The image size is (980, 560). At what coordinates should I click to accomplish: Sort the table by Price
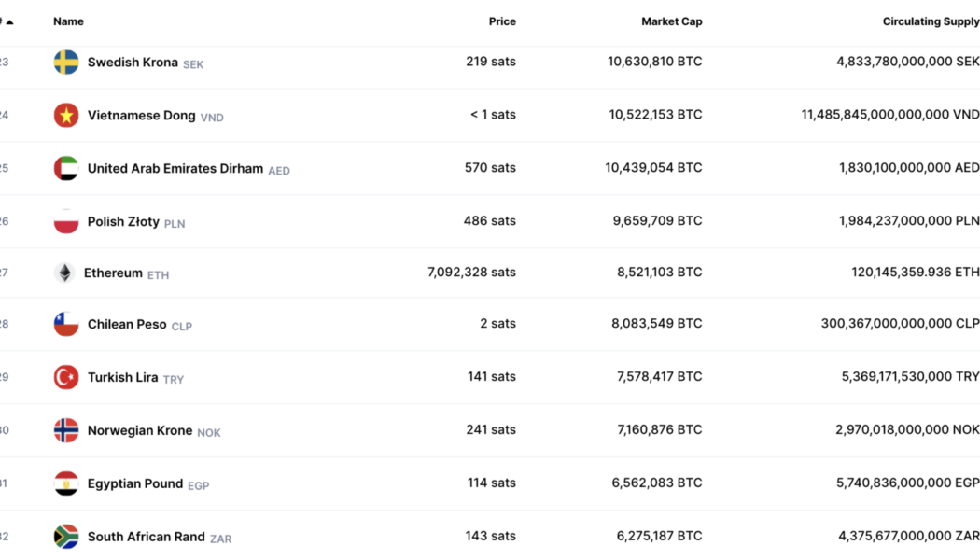(502, 21)
